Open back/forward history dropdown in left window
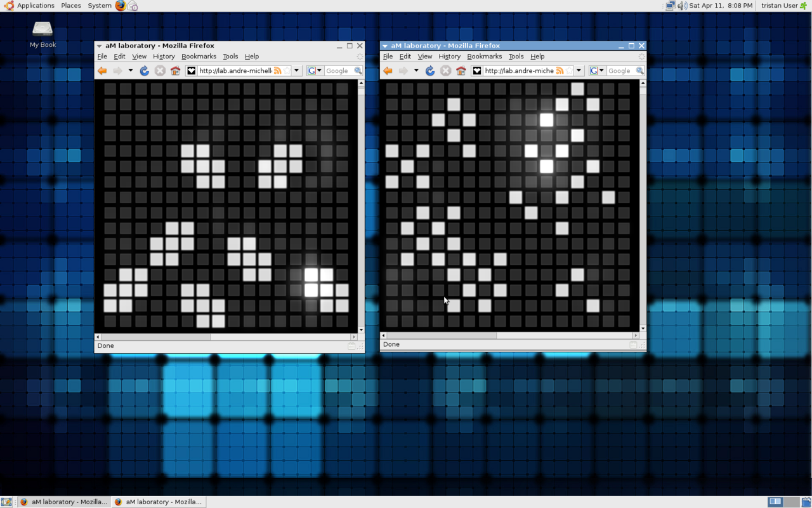812x508 pixels. (x=131, y=70)
